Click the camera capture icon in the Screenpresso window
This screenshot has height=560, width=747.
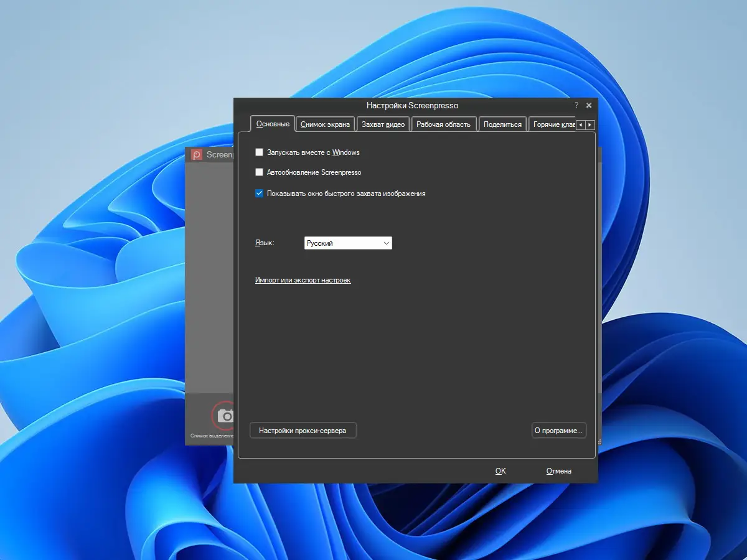[x=224, y=416]
